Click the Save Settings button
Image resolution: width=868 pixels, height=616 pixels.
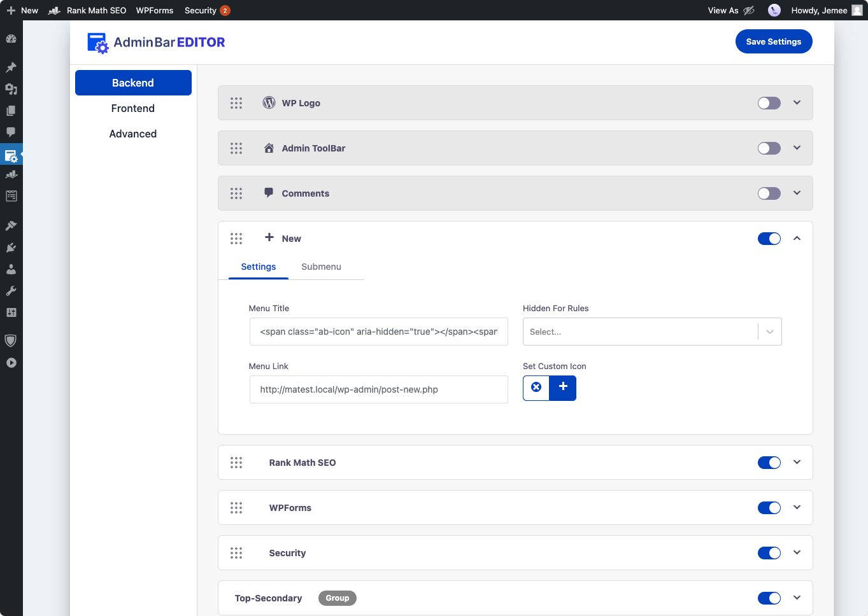(774, 41)
